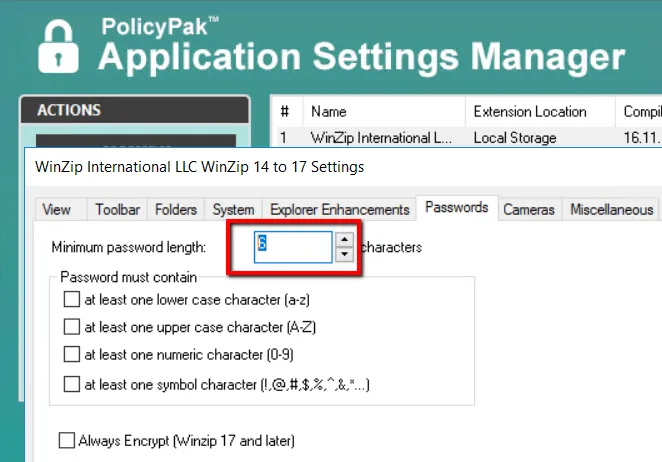Select the Passwords tab
Screen dimensions: 662x462
pos(457,207)
